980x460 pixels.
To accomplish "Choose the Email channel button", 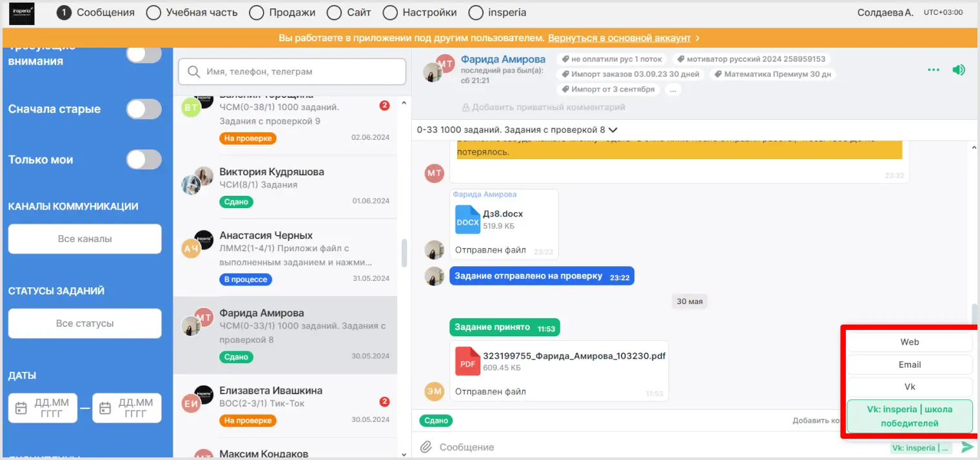I will click(x=909, y=365).
